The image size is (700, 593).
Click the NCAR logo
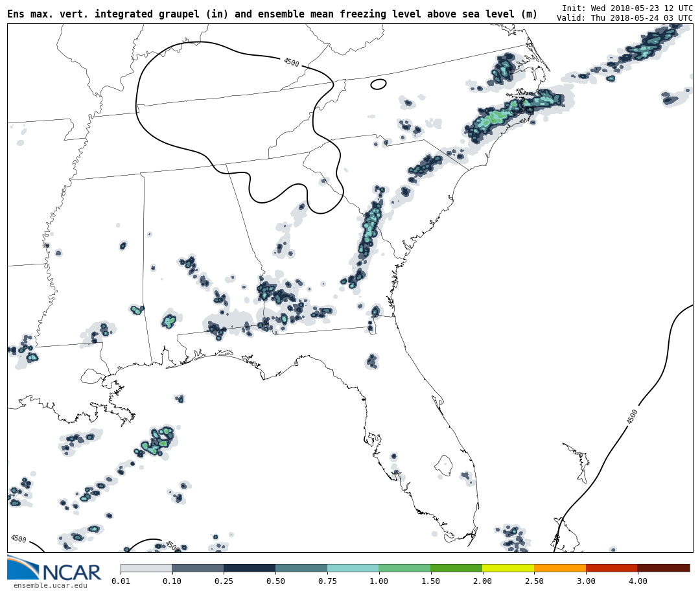[x=54, y=568]
